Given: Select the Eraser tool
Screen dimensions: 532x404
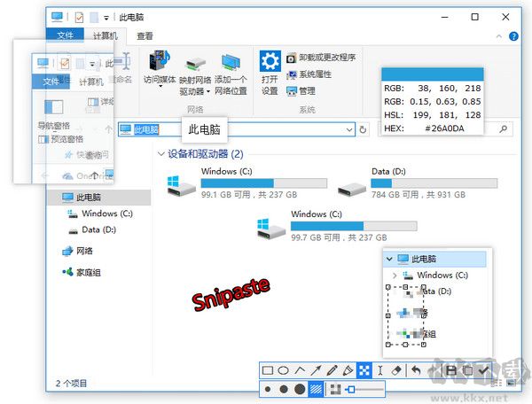Looking at the screenshot, I should tap(396, 370).
